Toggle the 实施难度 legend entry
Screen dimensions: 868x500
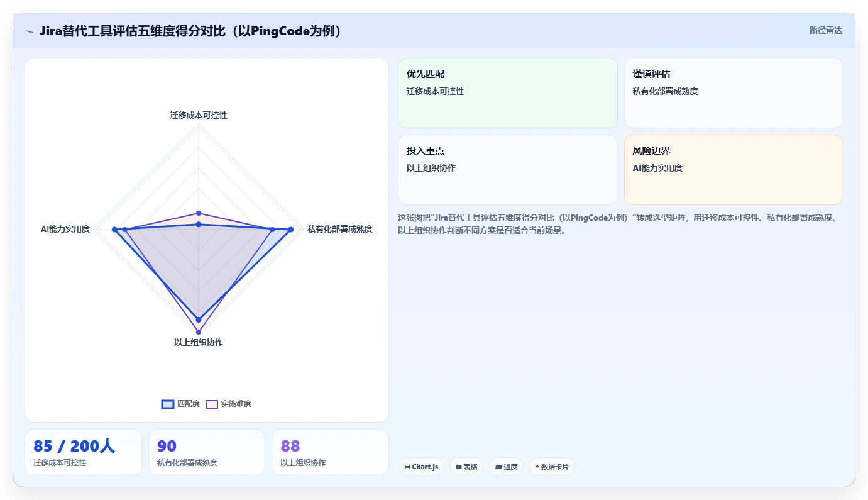coord(229,404)
